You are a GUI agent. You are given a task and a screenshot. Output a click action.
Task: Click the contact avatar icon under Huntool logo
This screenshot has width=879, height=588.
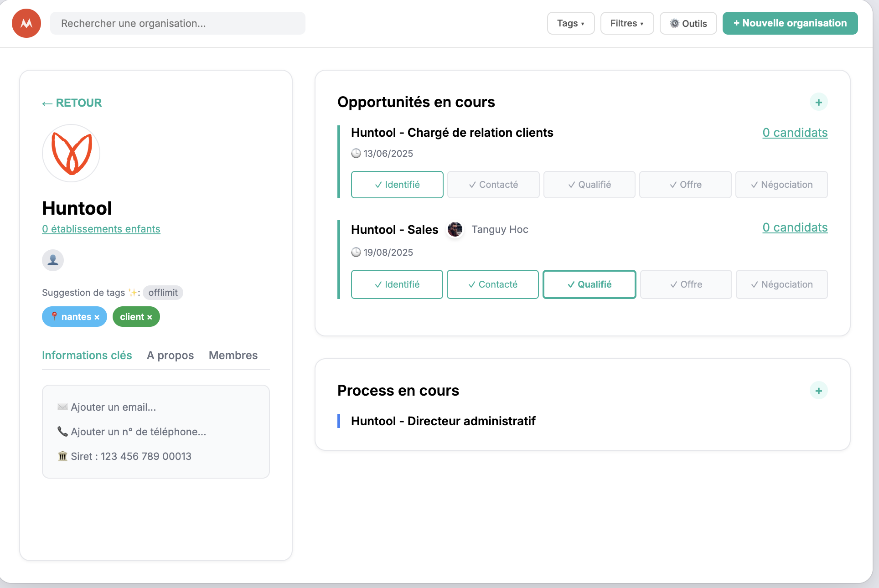52,260
